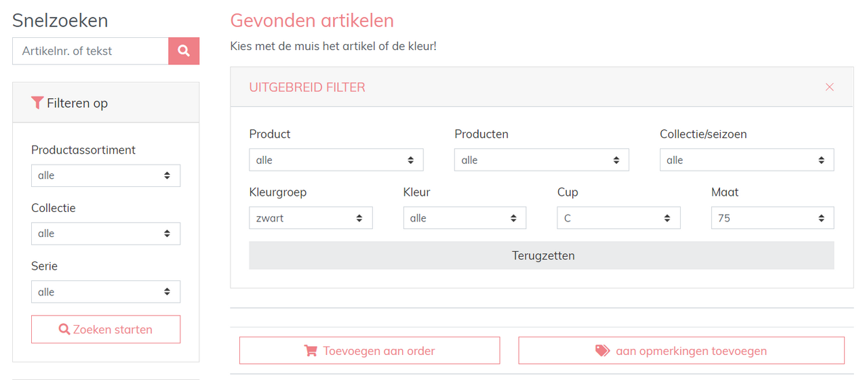868x380 pixels.
Task: Click the magnifier search button beside Artikelnr. field
Action: (184, 51)
